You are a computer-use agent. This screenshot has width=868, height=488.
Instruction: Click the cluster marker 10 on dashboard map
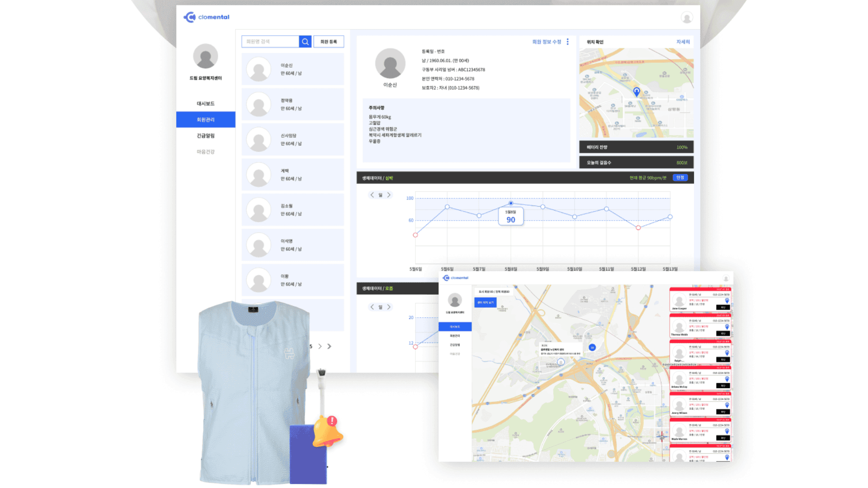click(x=592, y=347)
